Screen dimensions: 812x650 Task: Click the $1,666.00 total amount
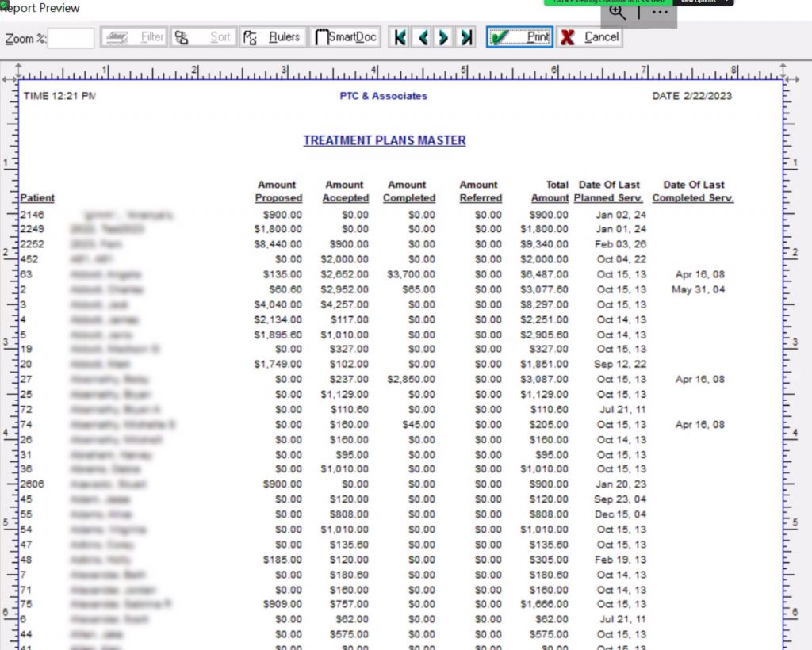point(544,605)
